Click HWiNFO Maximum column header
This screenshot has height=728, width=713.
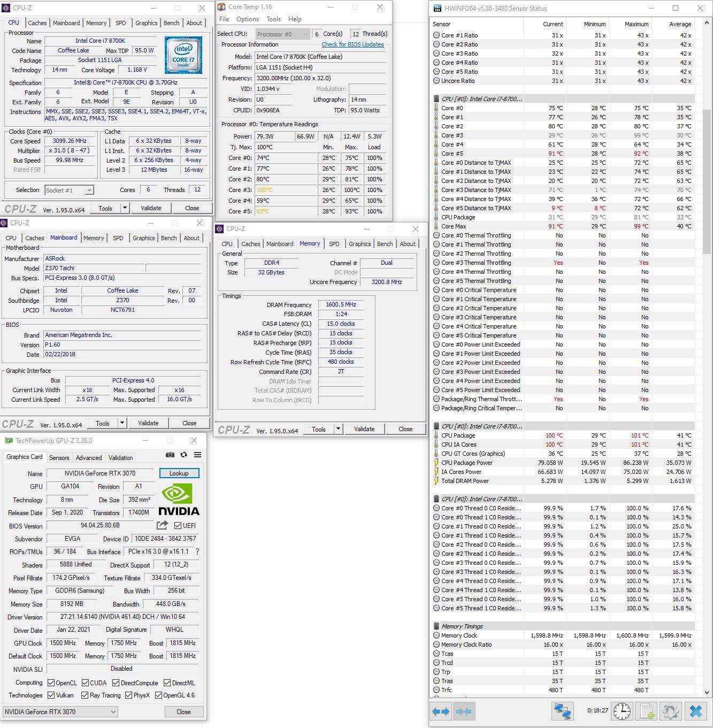(636, 24)
